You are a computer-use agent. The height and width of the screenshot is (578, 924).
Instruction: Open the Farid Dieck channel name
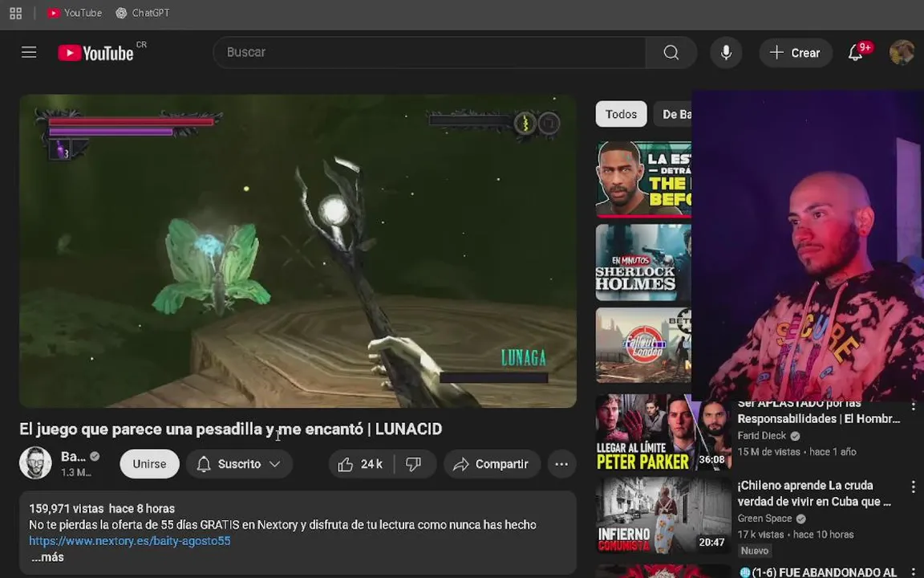pyautogui.click(x=761, y=436)
